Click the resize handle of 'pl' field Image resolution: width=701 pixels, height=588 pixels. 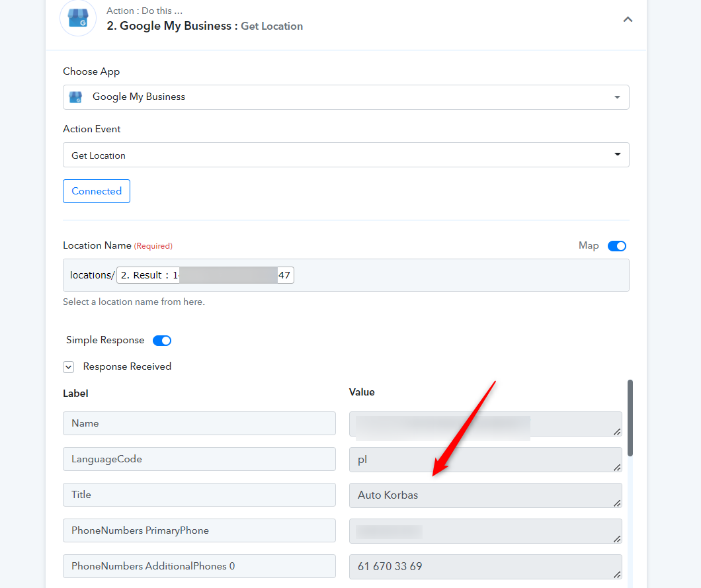[x=617, y=467]
